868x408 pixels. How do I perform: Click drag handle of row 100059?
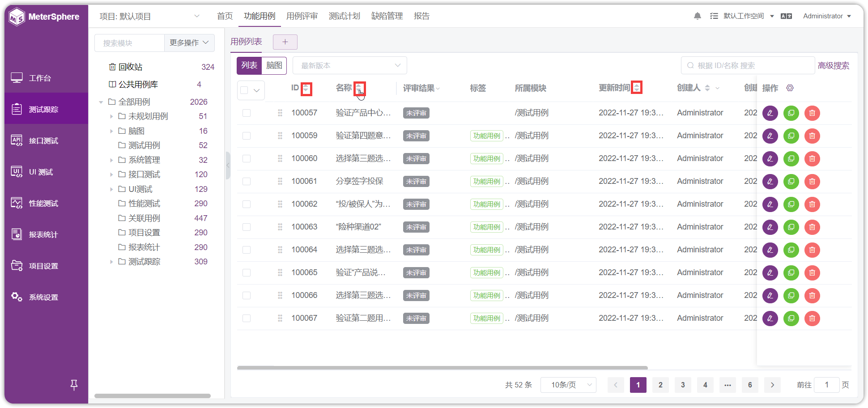click(x=280, y=136)
